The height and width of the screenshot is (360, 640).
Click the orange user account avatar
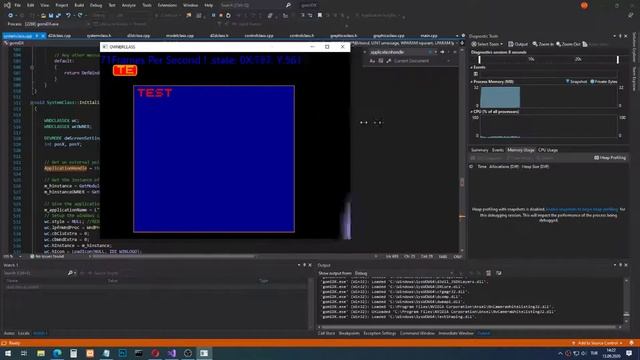(x=584, y=5)
